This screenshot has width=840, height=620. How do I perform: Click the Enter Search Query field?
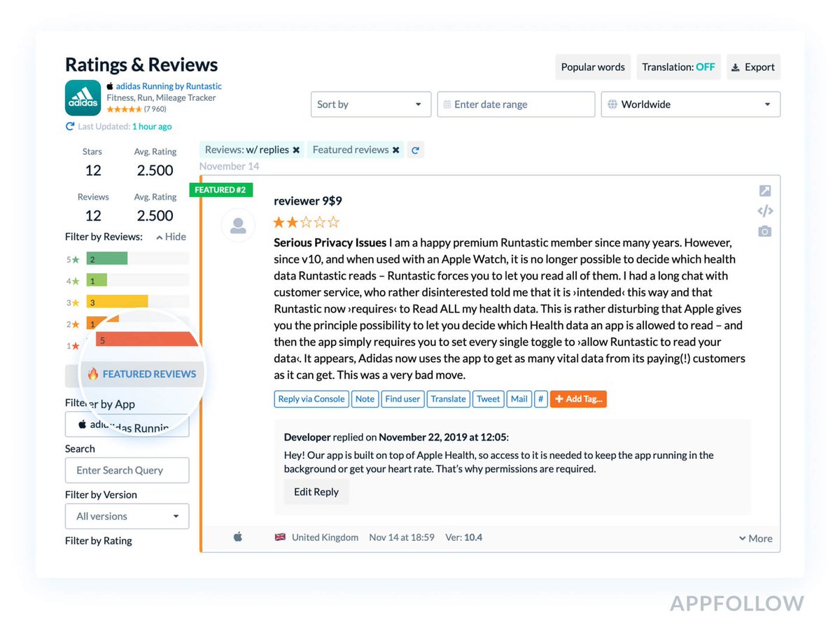127,470
